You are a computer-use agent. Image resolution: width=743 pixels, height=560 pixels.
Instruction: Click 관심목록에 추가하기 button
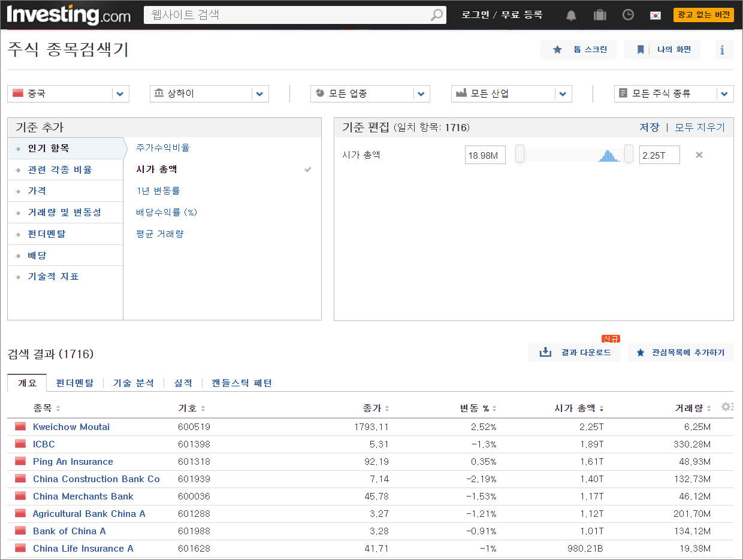point(681,352)
